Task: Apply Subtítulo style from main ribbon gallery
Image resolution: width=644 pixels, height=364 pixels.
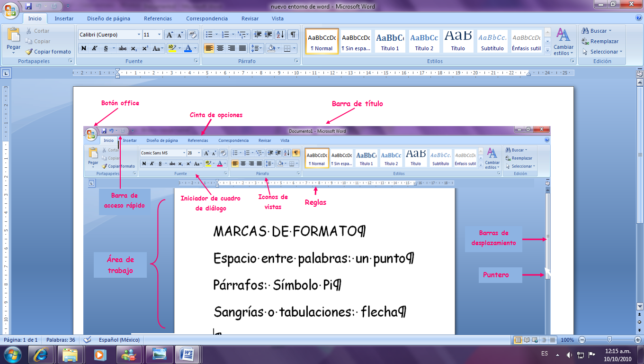Action: click(x=492, y=41)
